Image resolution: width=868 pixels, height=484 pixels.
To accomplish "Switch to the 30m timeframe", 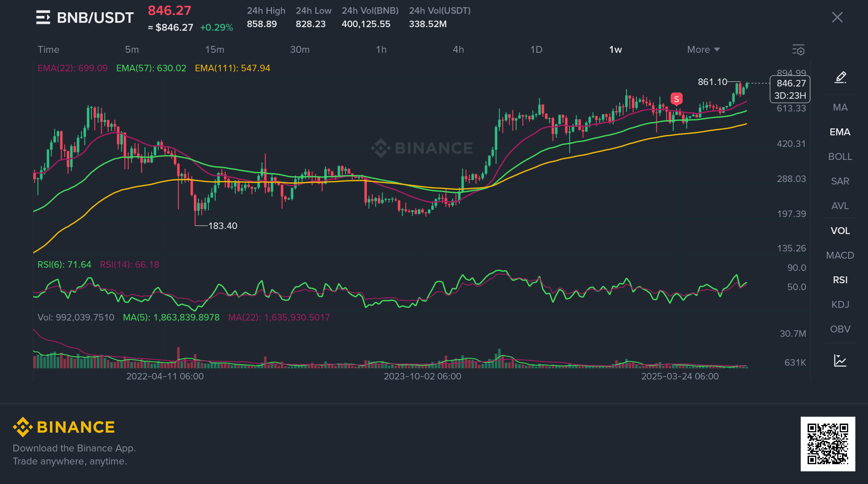I will click(300, 50).
